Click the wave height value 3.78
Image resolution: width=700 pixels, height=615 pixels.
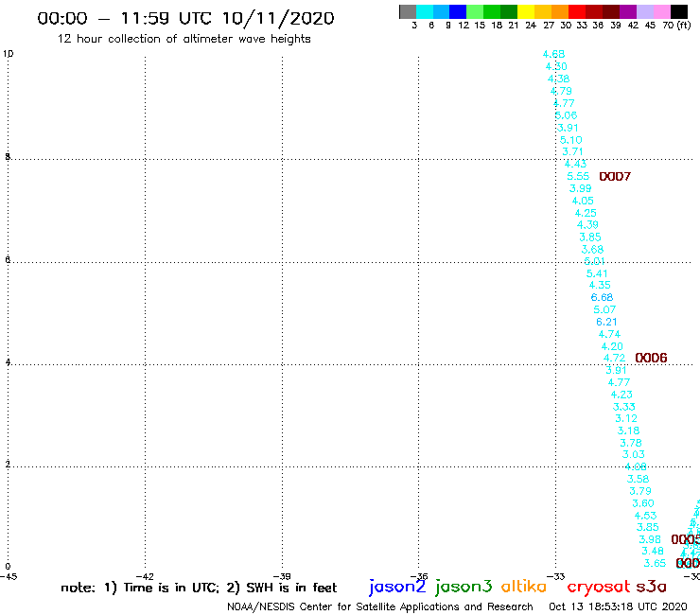(x=631, y=443)
